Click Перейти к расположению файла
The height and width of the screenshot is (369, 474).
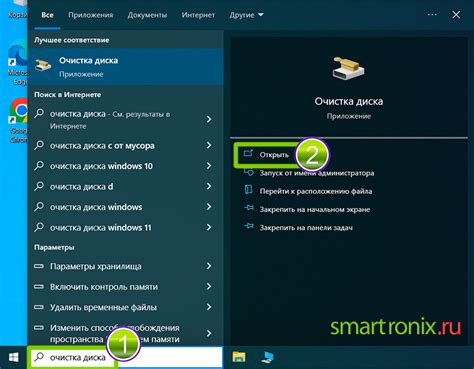pos(316,191)
